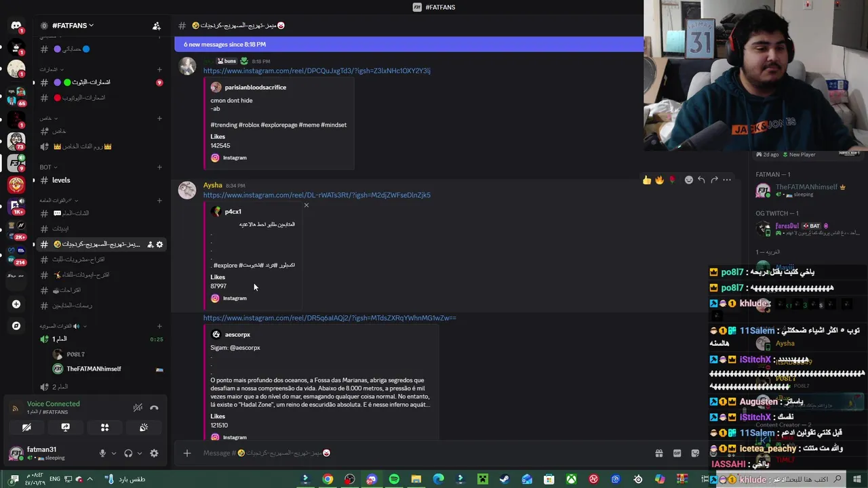
Task: Turn on camera in voice panel
Action: (x=26, y=428)
